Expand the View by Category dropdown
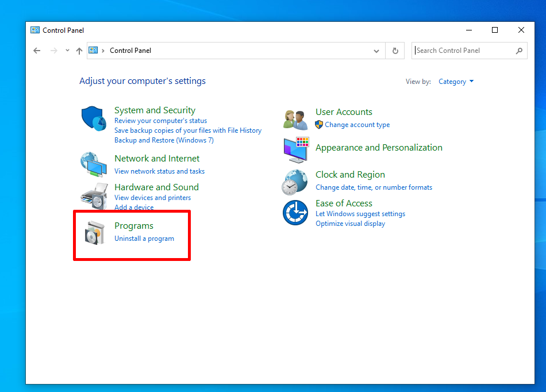This screenshot has width=546, height=392. pos(456,82)
